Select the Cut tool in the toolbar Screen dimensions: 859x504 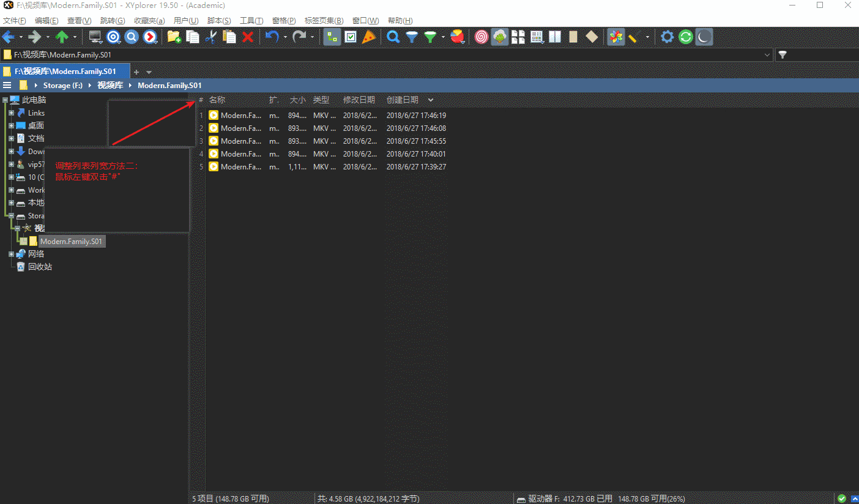click(x=212, y=37)
